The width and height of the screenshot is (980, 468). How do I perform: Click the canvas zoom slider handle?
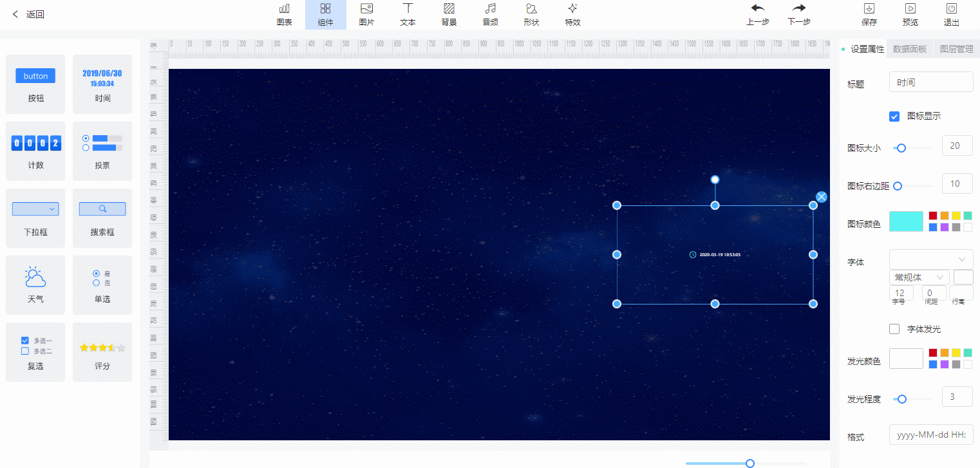point(749,463)
